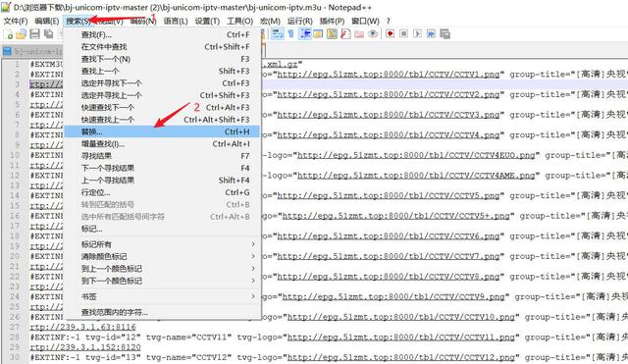Click line number 28 in the margin
628x364 pixels.
(x=15, y=338)
